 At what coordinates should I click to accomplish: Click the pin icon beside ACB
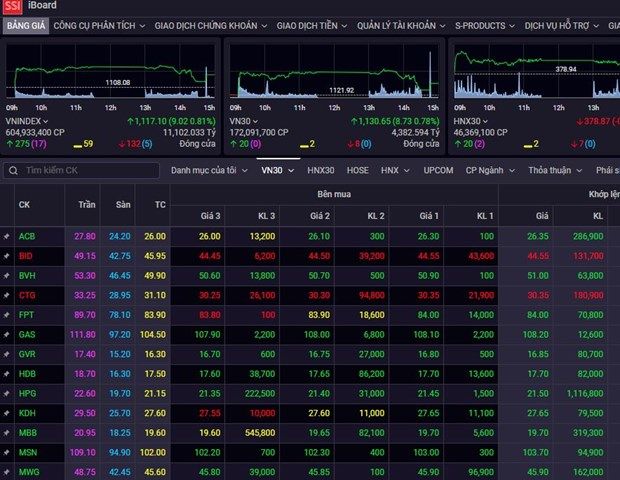coord(7,236)
